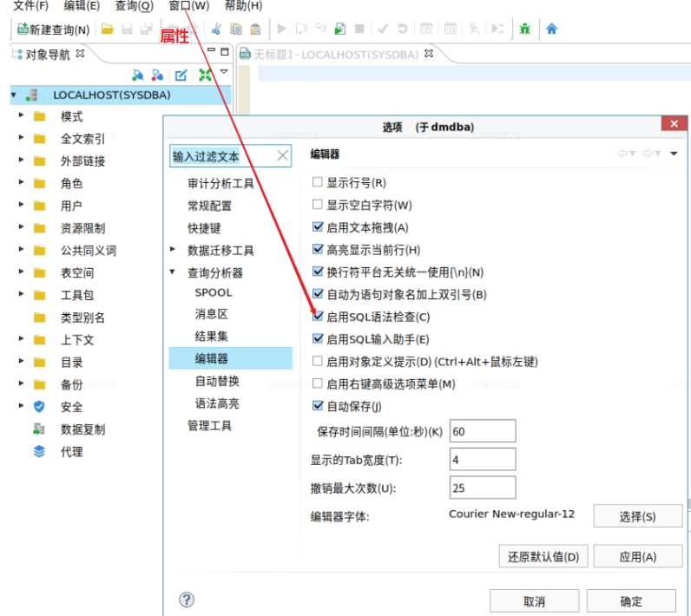Click 还原默认值(D) button
Screen dimensions: 691x616
tap(543, 556)
